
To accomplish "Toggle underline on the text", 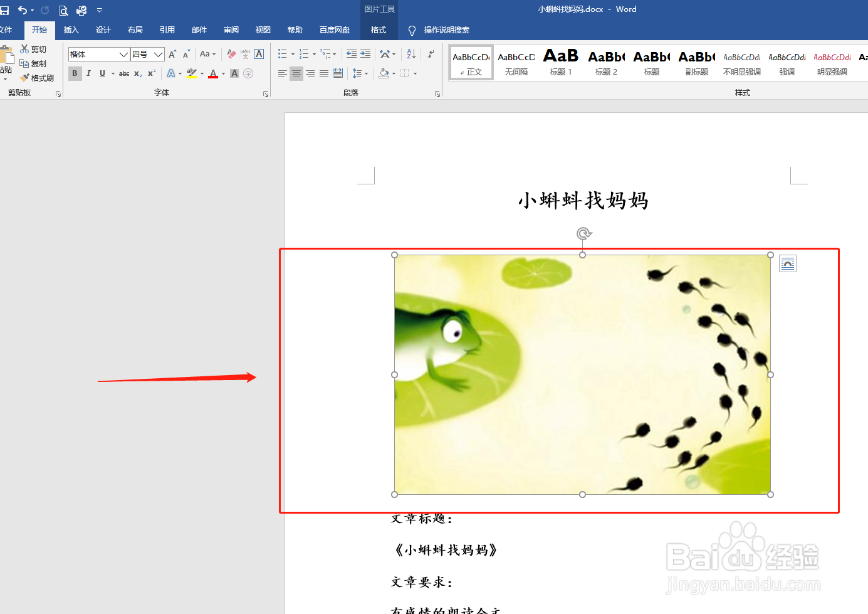I will pyautogui.click(x=102, y=73).
